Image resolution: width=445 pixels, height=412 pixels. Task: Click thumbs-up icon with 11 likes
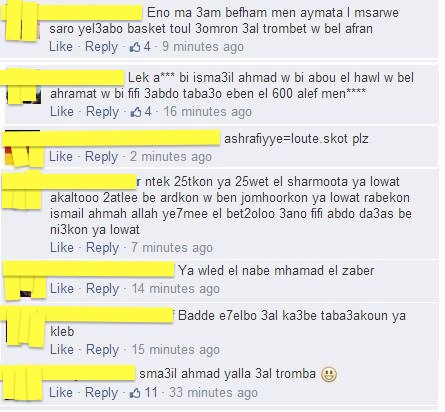click(135, 393)
